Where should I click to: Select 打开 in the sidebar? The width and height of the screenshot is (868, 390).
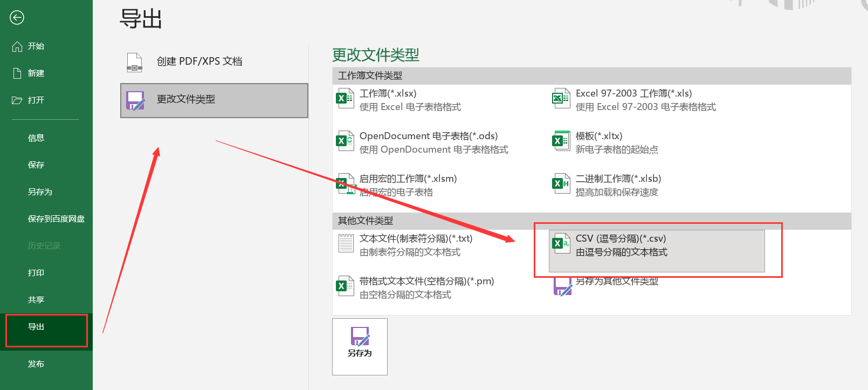46,100
